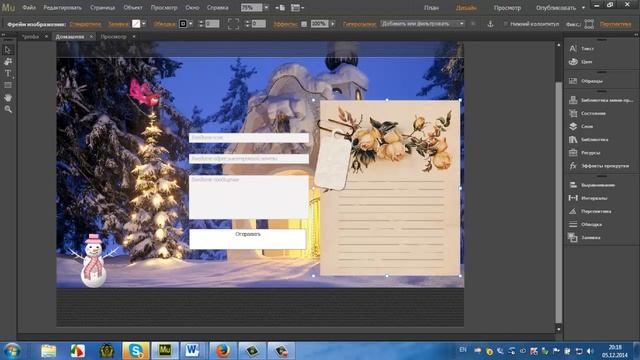Switch to Просмотр mode in top bar
Screen dimensions: 640x360
(x=507, y=8)
